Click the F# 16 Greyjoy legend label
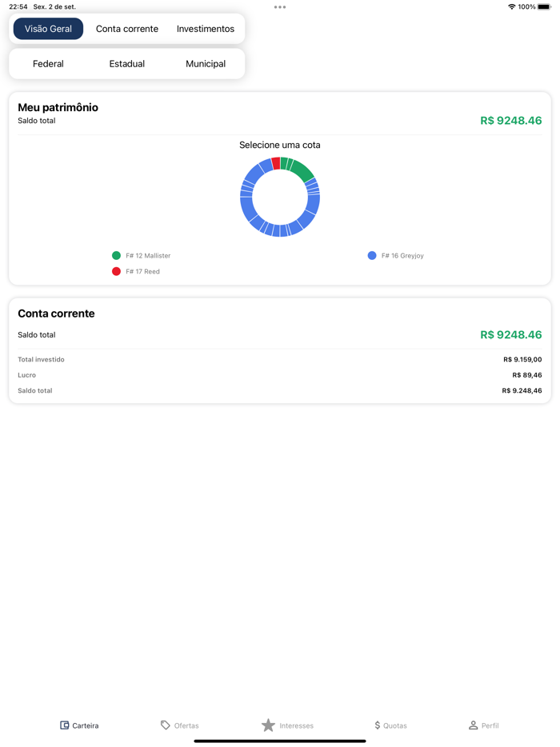 402,256
